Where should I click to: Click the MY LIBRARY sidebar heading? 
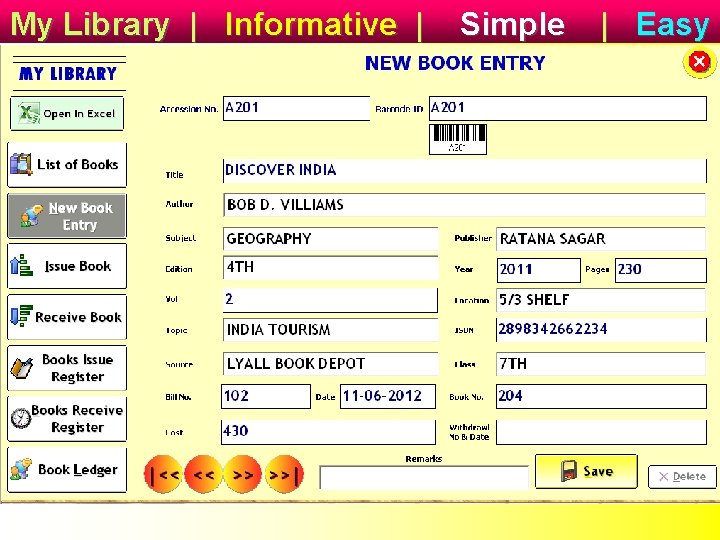[68, 73]
